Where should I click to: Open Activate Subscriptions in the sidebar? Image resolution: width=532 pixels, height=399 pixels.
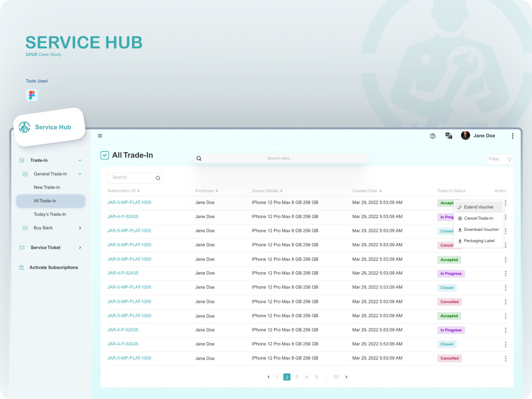tap(54, 268)
